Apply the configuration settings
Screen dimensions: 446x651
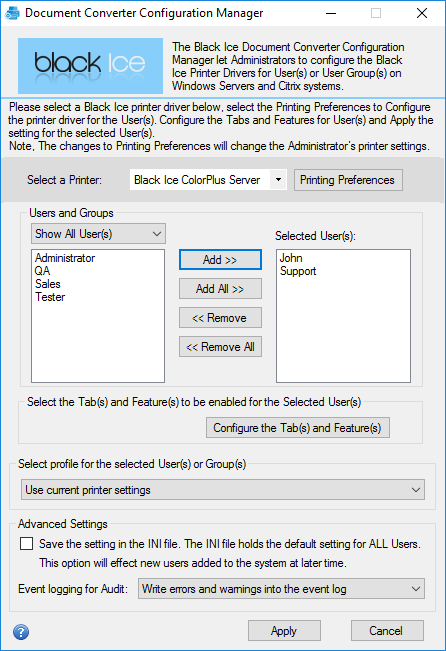[x=284, y=631]
